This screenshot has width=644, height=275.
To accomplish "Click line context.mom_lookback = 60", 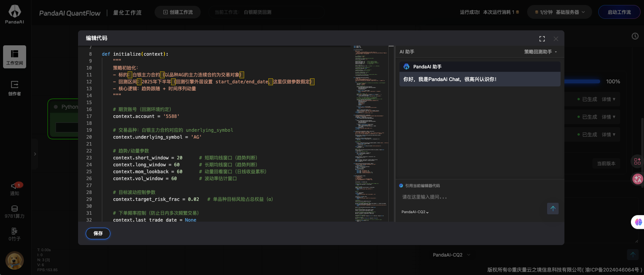I will click(148, 172).
